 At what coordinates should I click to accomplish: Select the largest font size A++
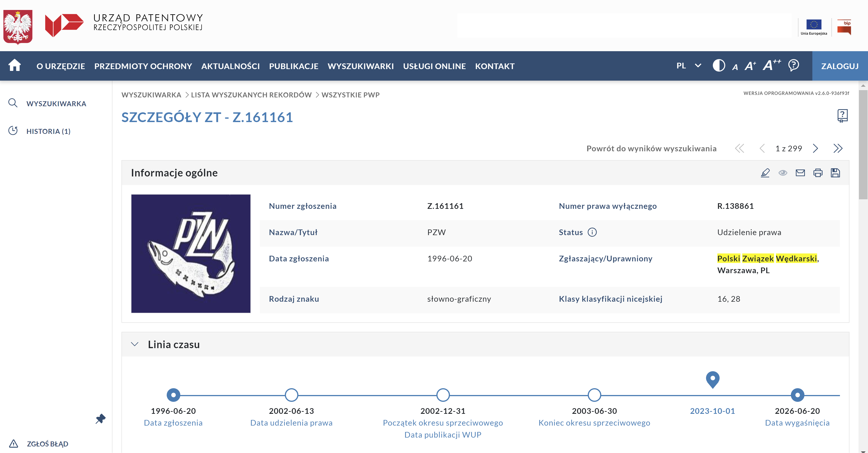[772, 65]
